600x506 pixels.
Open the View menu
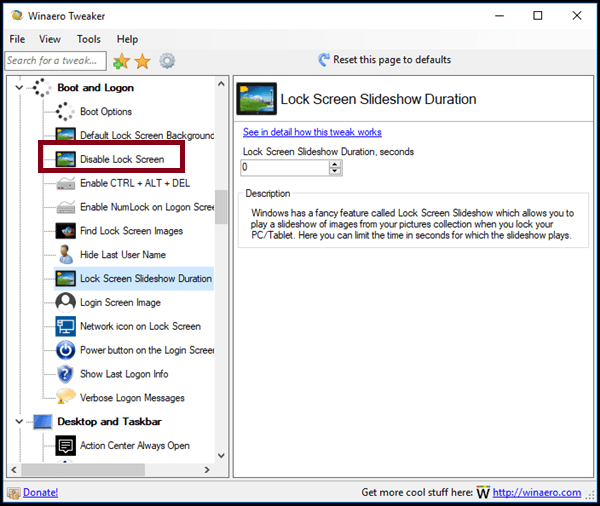[50, 39]
